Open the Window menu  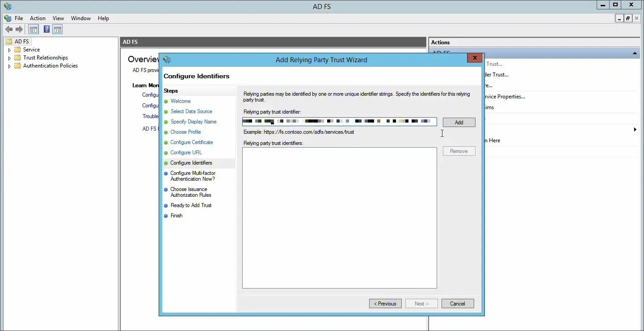pyautogui.click(x=81, y=18)
